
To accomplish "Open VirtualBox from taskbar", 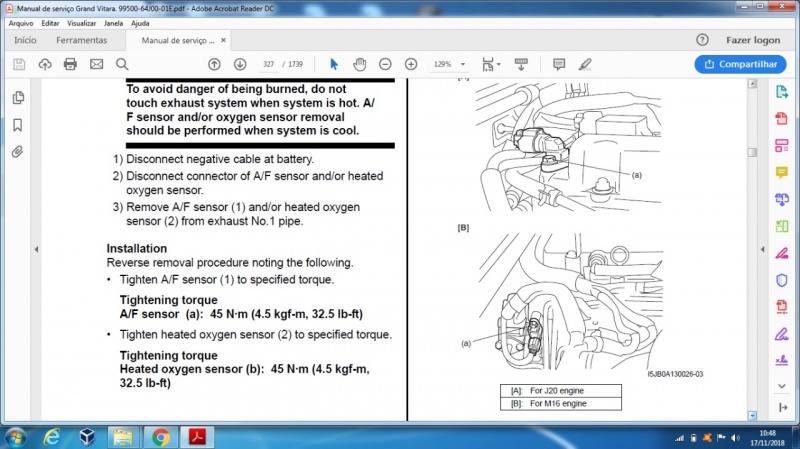I will click(x=87, y=437).
